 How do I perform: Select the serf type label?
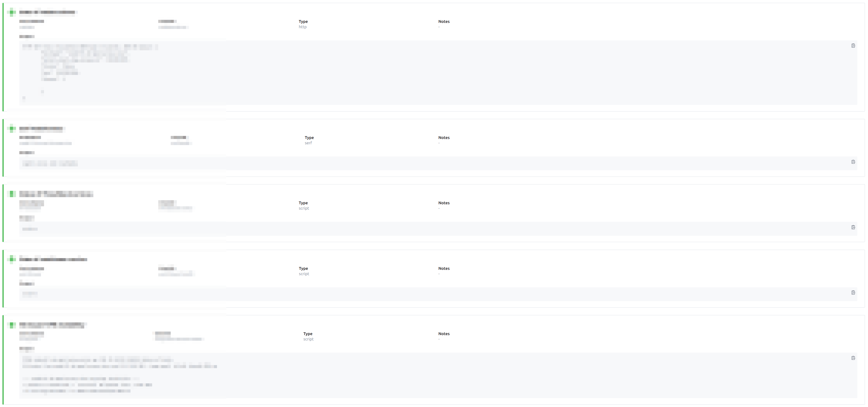[308, 143]
